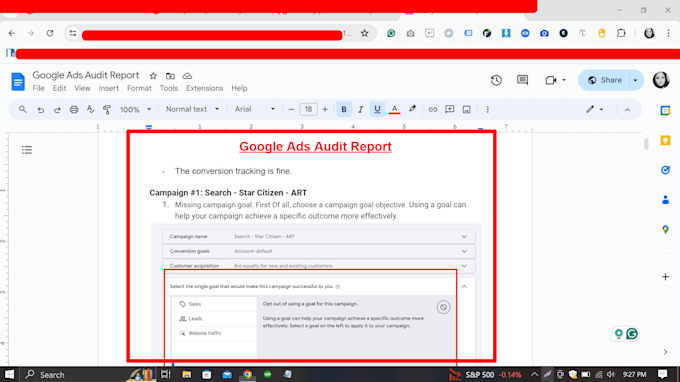This screenshot has height=382, width=680.
Task: Undo the last action
Action: click(40, 110)
